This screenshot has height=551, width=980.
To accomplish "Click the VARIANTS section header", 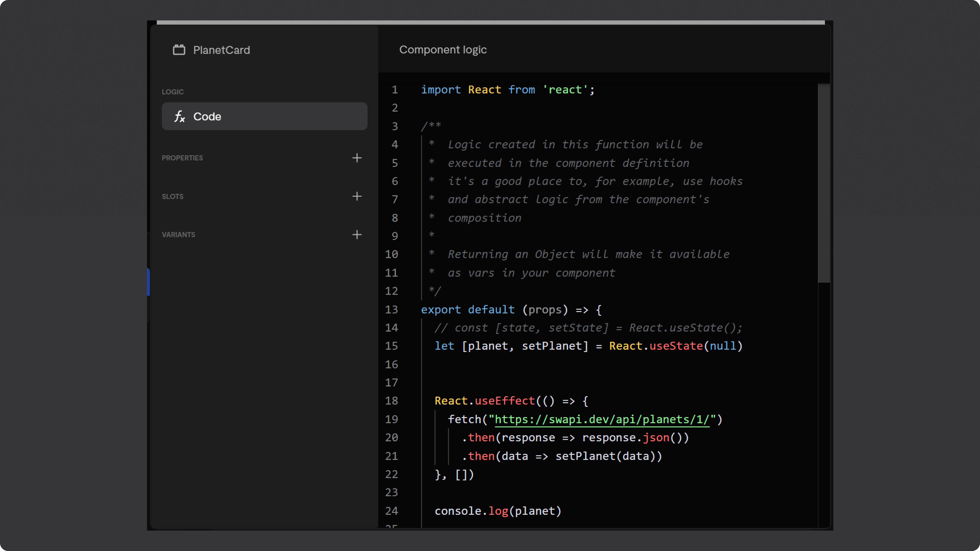I will pos(178,235).
